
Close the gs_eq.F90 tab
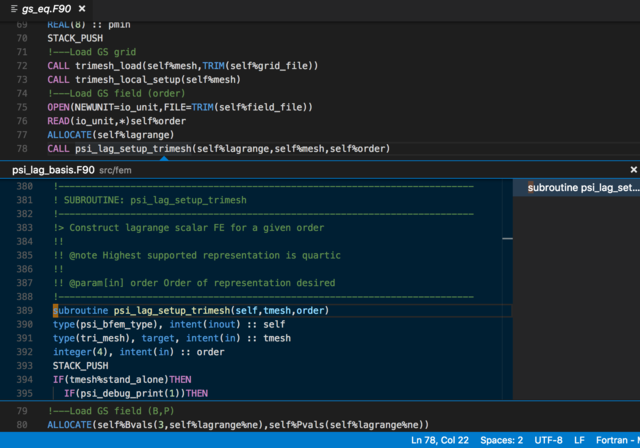click(x=82, y=9)
